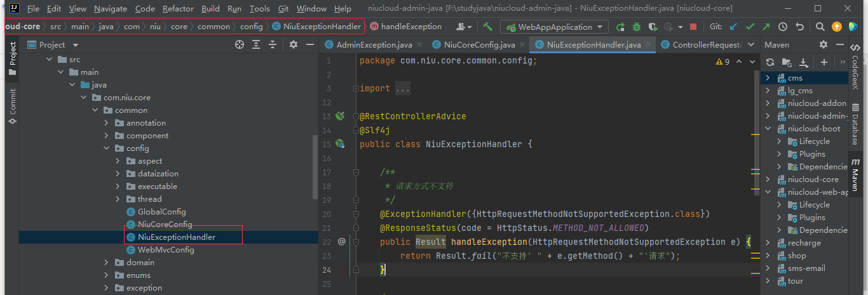Viewport: 868px width, 295px height.
Task: Switch to the NiuCoreConfig.java tab
Action: [x=479, y=45]
